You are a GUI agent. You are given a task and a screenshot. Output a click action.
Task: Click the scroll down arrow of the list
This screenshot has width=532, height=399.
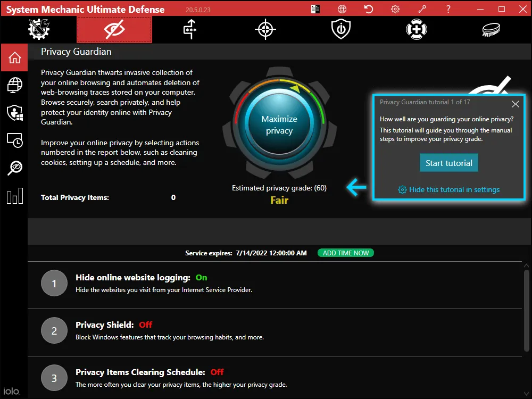[526, 394]
